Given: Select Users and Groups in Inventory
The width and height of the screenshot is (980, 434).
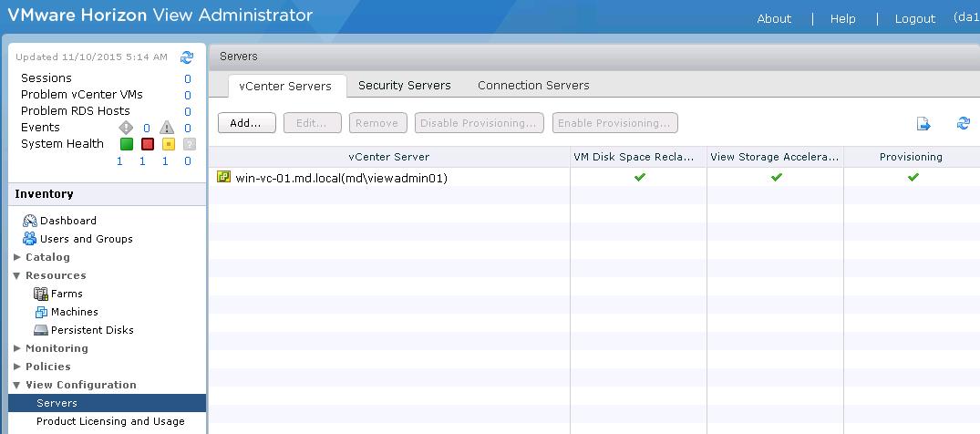Looking at the screenshot, I should click(86, 239).
